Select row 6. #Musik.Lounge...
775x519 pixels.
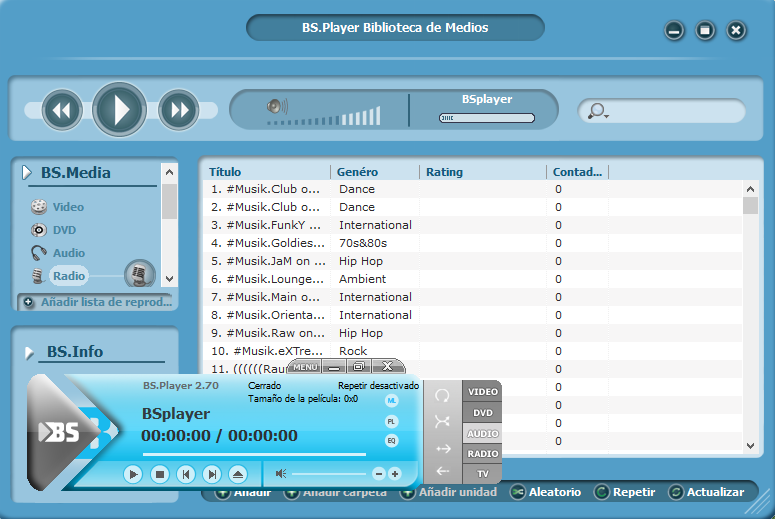(x=473, y=279)
